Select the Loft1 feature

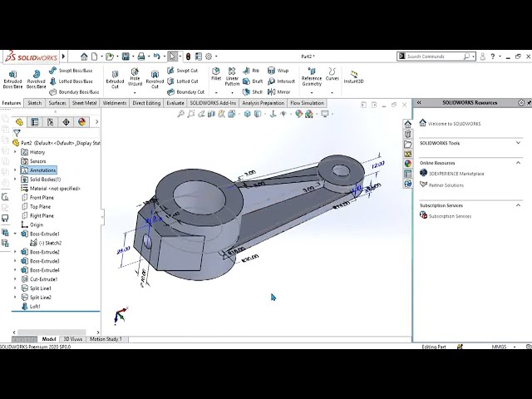(31, 307)
